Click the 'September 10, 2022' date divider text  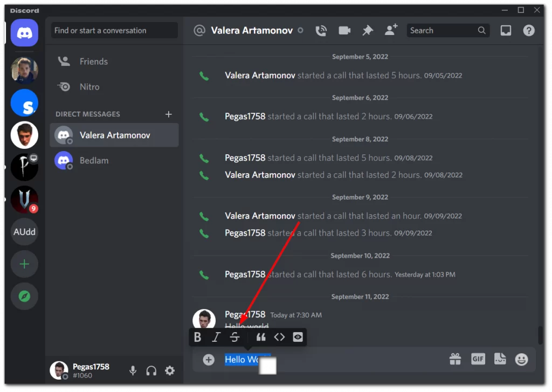tap(360, 256)
